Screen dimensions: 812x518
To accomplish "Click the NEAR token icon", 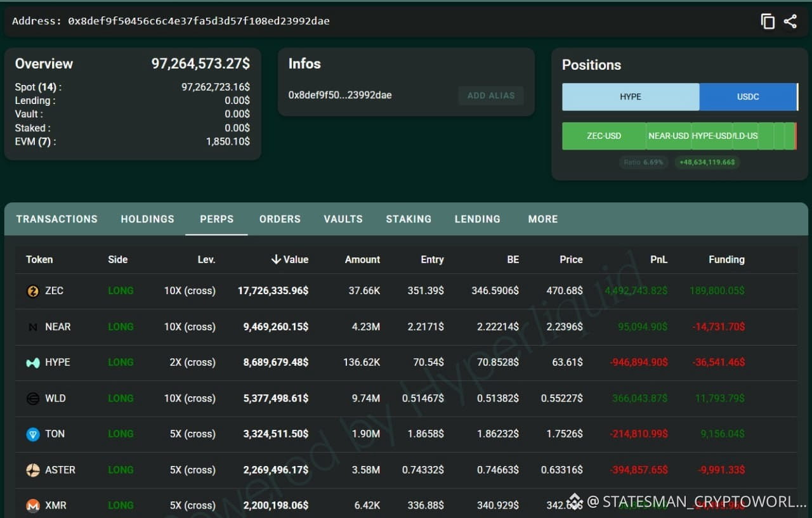I will click(33, 327).
